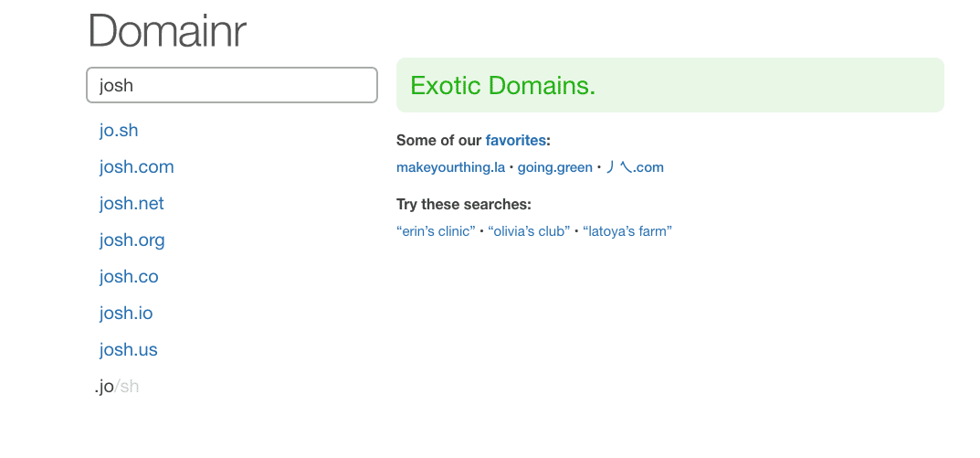Try the "latoya's farm" search

click(627, 231)
